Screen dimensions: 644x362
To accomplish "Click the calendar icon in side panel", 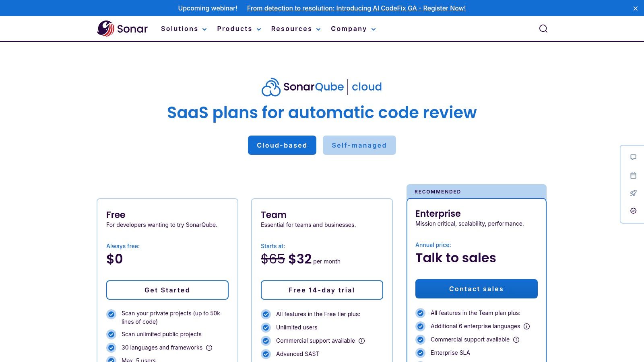I will coord(633,175).
